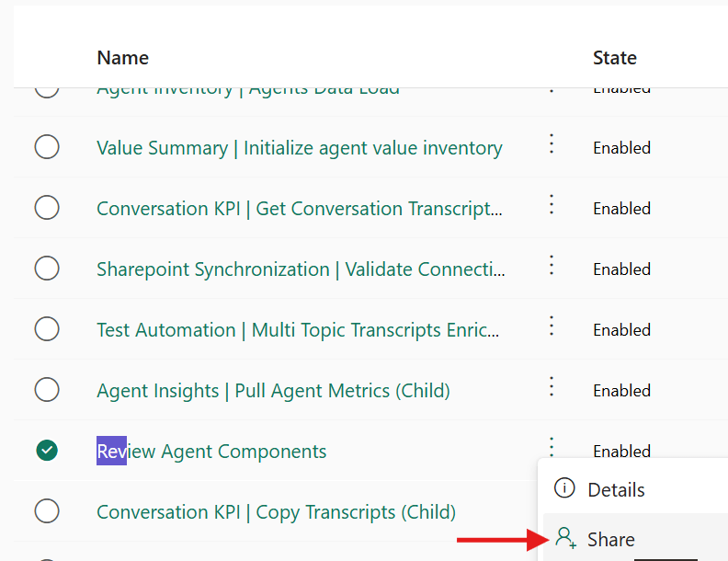Viewport: 728px width, 561px height.
Task: Open the Review Agent Components flow link
Action: click(x=211, y=452)
